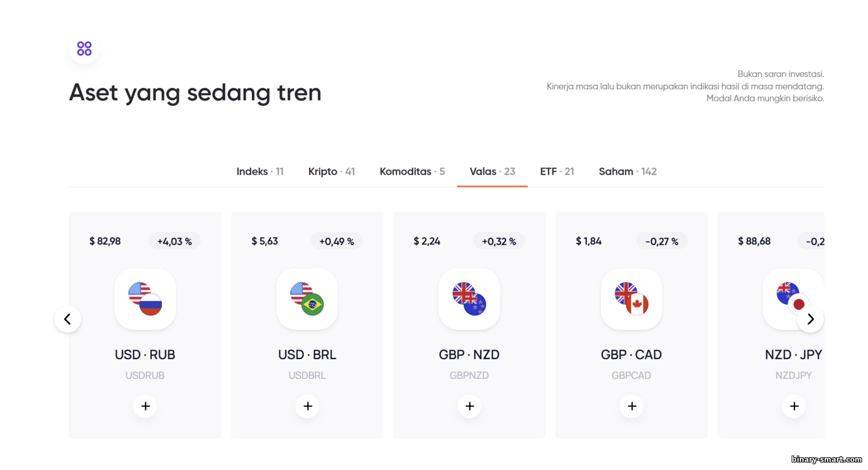Click the GBP NZD flag pair icon
868x470 pixels.
pyautogui.click(x=469, y=299)
